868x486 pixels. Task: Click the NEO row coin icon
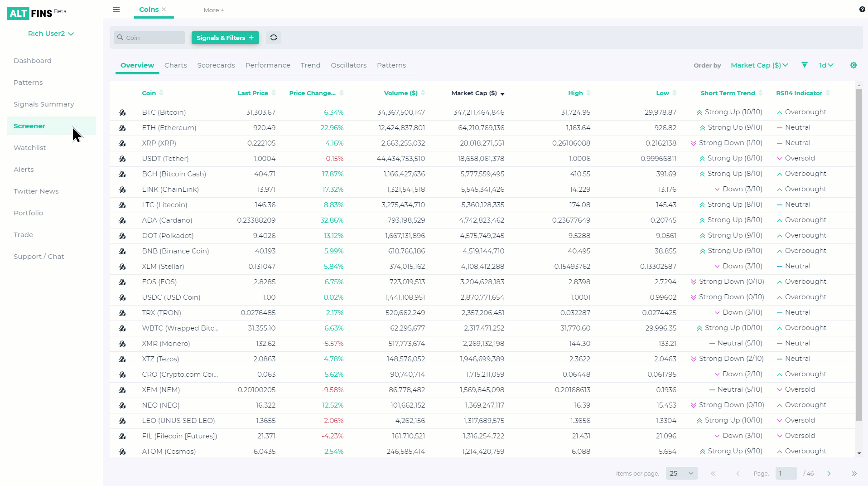[122, 405]
